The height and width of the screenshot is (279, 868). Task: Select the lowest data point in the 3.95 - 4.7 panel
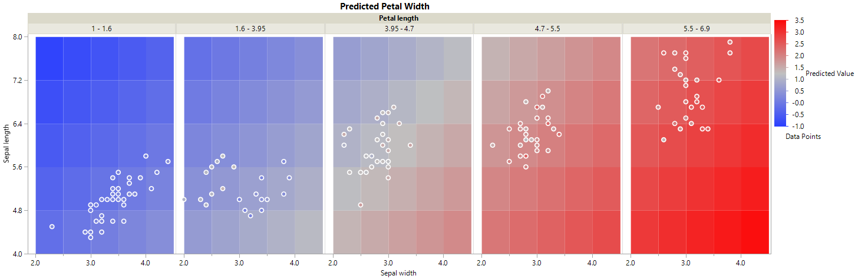[x=361, y=205]
